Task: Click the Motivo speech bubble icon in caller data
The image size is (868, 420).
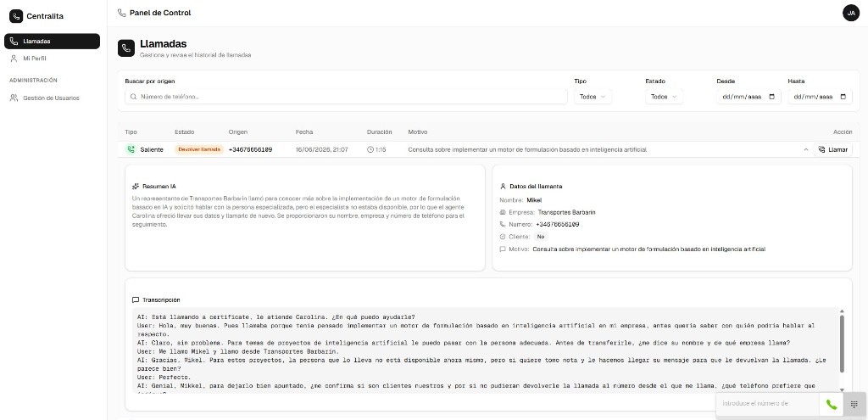Action: [x=503, y=249]
